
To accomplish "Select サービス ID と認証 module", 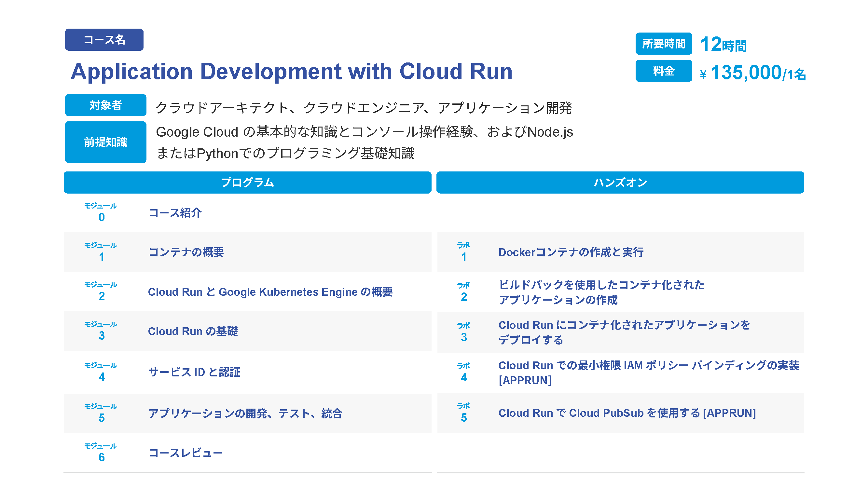I will [194, 372].
